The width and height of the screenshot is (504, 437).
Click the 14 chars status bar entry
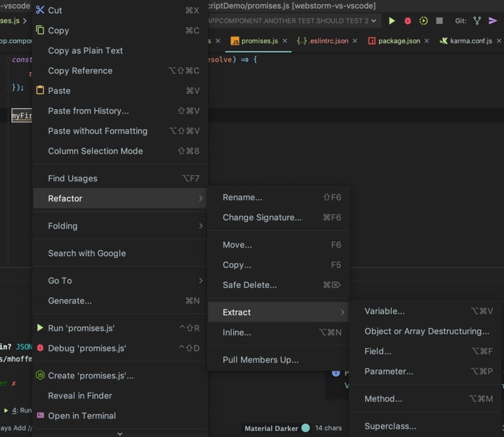pyautogui.click(x=328, y=428)
